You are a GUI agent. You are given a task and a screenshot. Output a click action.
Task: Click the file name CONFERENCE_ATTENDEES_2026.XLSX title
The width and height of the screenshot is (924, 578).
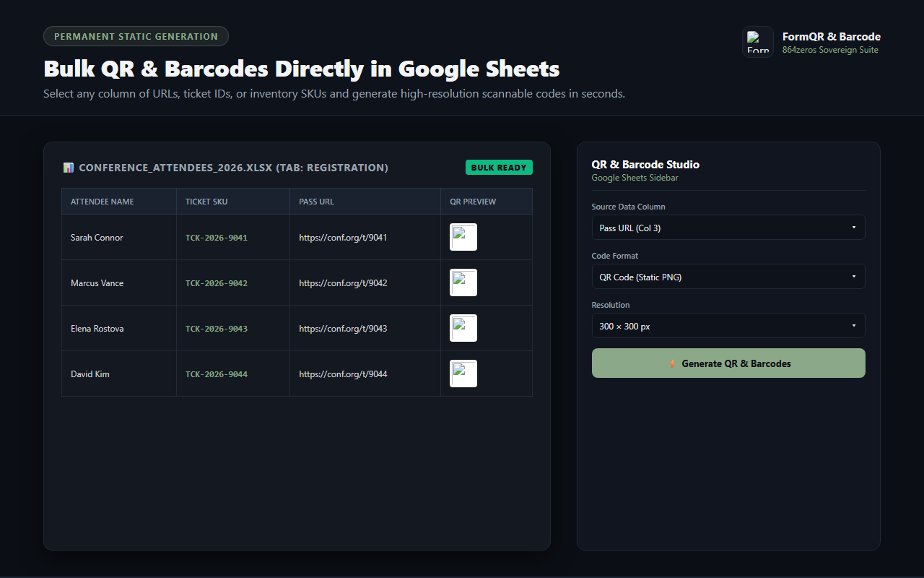tap(233, 168)
